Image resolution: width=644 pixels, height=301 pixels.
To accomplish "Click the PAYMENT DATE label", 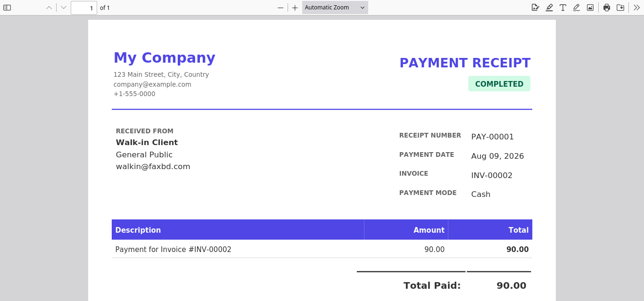I will tap(427, 155).
